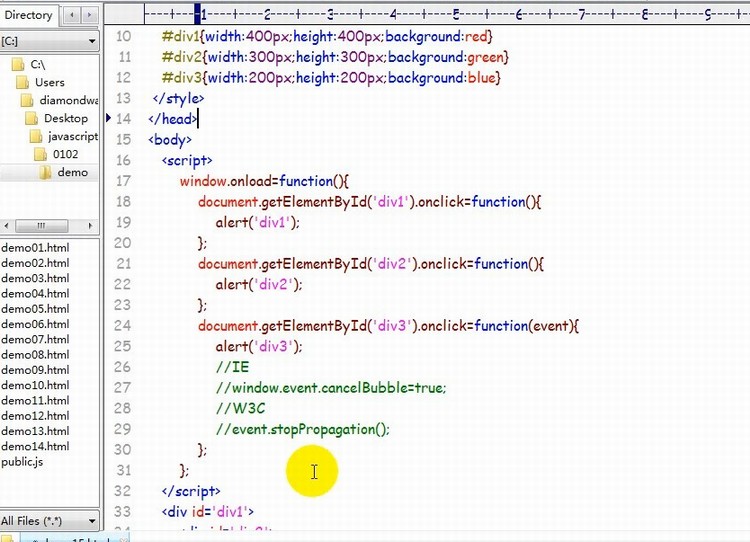
Task: Click the open folder icon next to demo
Action: (x=45, y=172)
